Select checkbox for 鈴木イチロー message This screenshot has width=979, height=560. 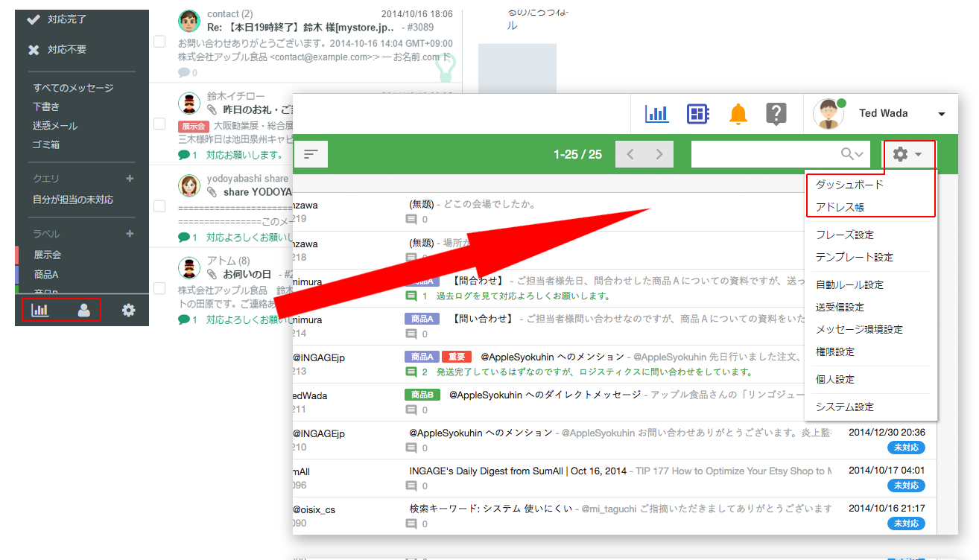[x=159, y=124]
